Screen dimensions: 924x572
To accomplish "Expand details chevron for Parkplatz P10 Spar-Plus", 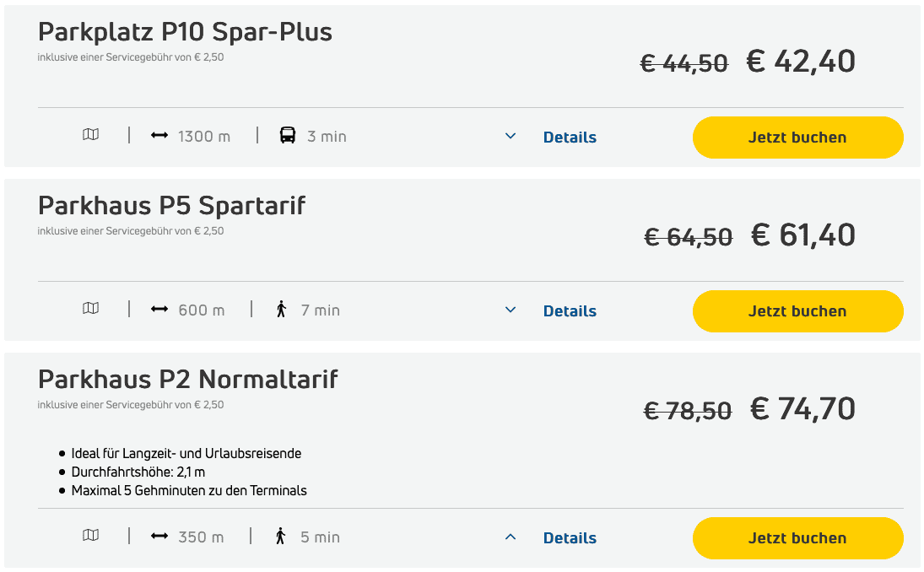I will 511,137.
